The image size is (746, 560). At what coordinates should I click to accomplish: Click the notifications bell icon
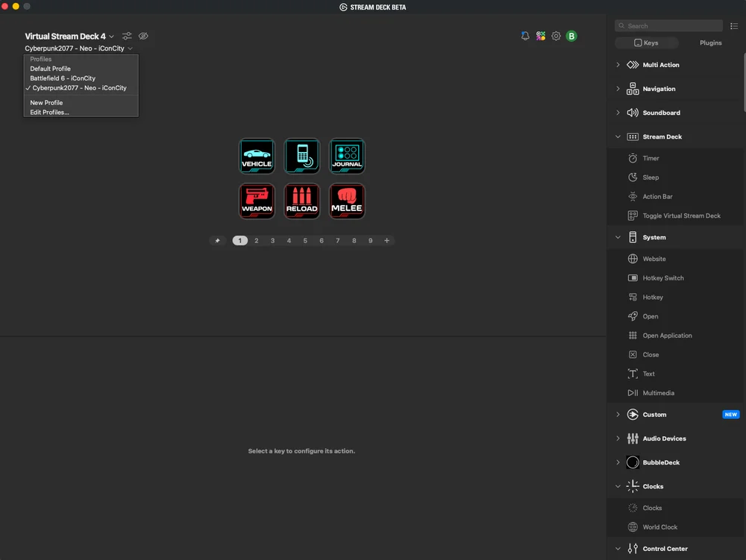[x=525, y=35]
